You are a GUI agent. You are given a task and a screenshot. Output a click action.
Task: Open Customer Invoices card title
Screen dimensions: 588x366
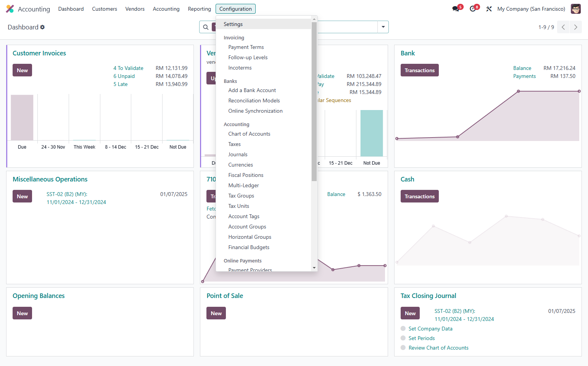pyautogui.click(x=39, y=53)
